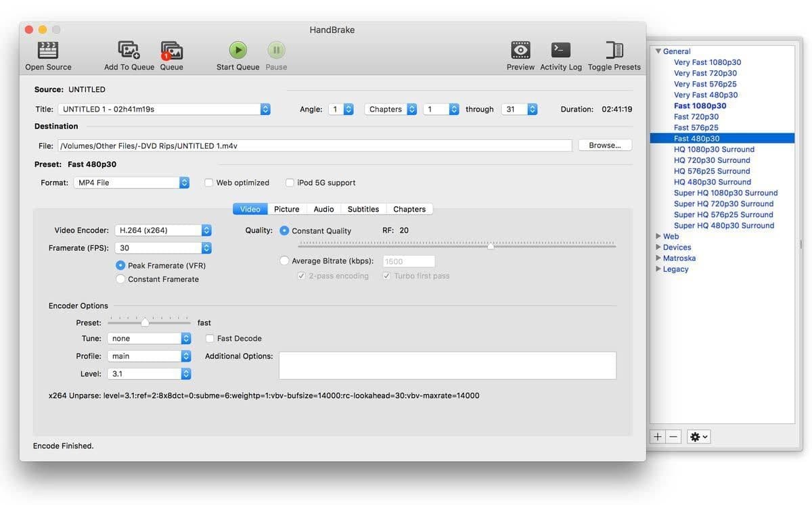Select Peak Framerate (VFR) option
This screenshot has width=812, height=505.
120,266
